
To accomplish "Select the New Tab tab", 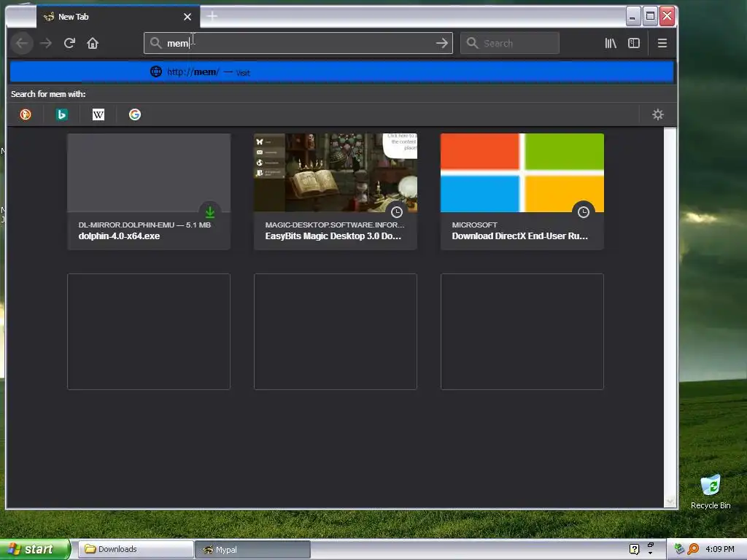I will tap(118, 17).
